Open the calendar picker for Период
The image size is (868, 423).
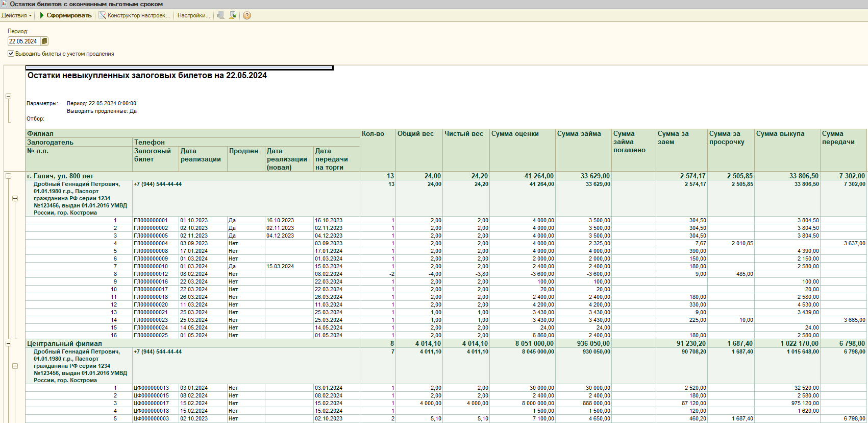click(x=44, y=41)
